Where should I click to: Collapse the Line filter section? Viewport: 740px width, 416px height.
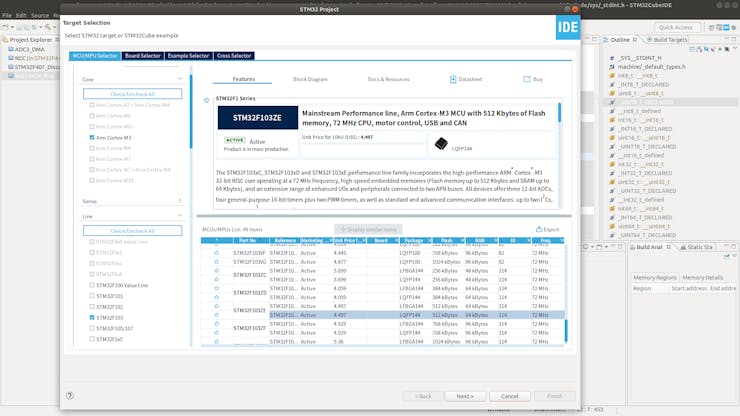(180, 216)
